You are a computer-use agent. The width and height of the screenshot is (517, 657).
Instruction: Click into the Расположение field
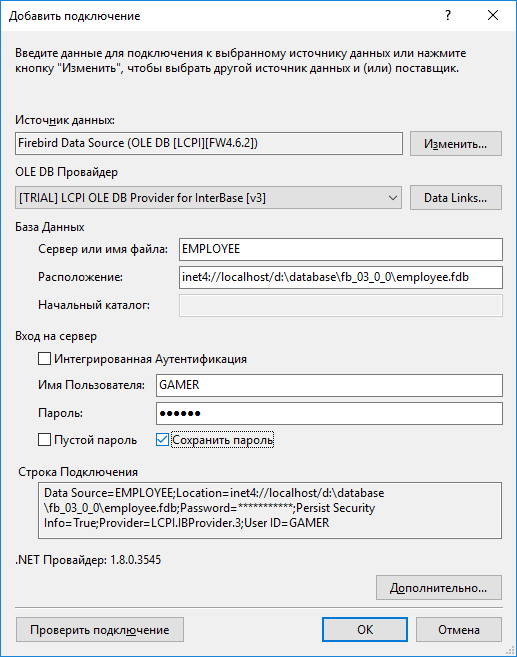coord(341,277)
